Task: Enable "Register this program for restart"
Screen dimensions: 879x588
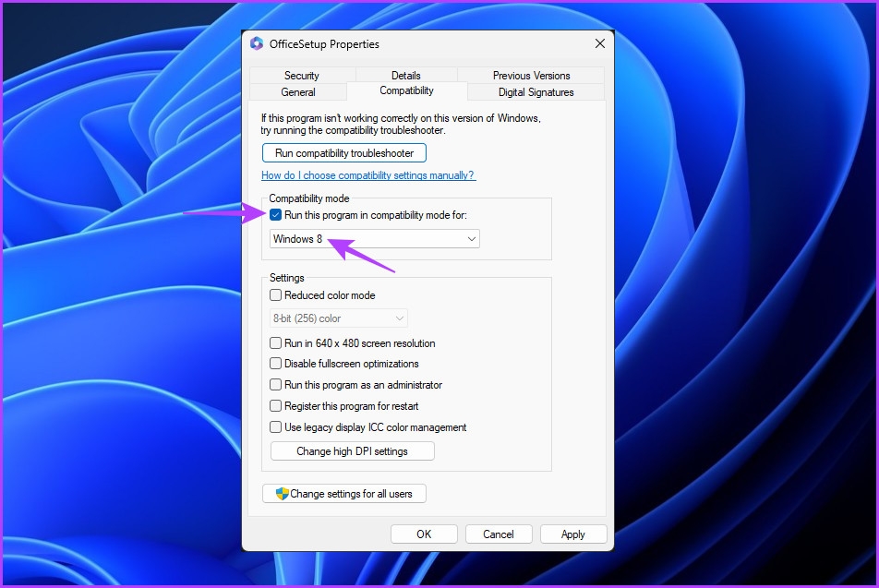Action: click(x=275, y=406)
